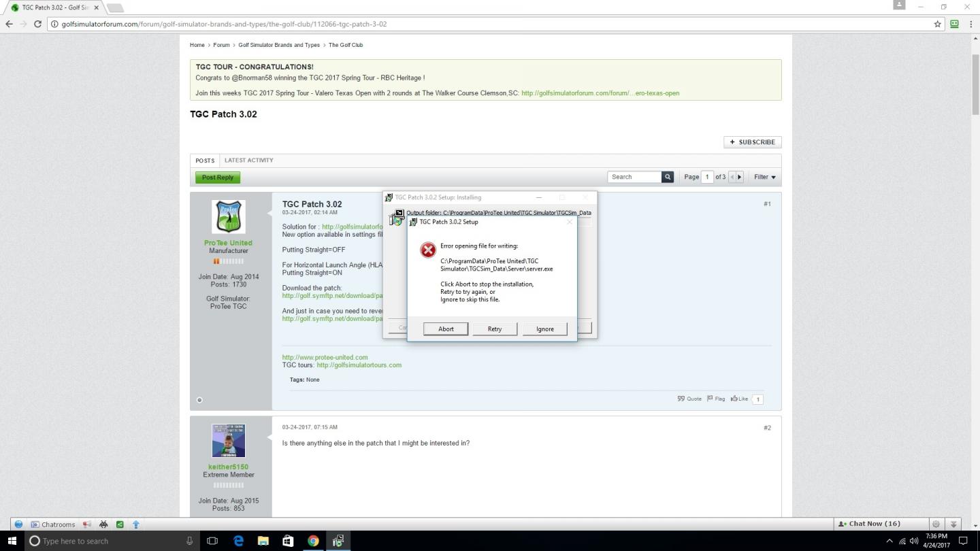Click the megaphone icon in chat bar
The height and width of the screenshot is (551, 980).
coord(87,524)
